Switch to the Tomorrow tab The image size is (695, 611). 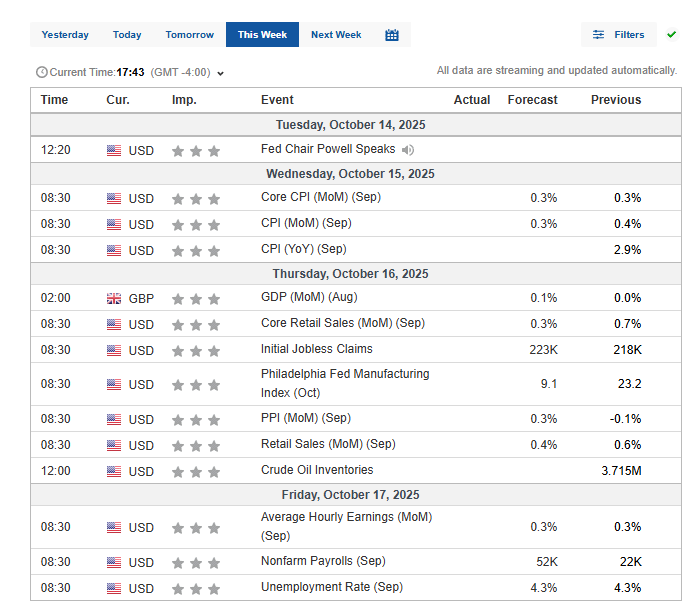(190, 35)
